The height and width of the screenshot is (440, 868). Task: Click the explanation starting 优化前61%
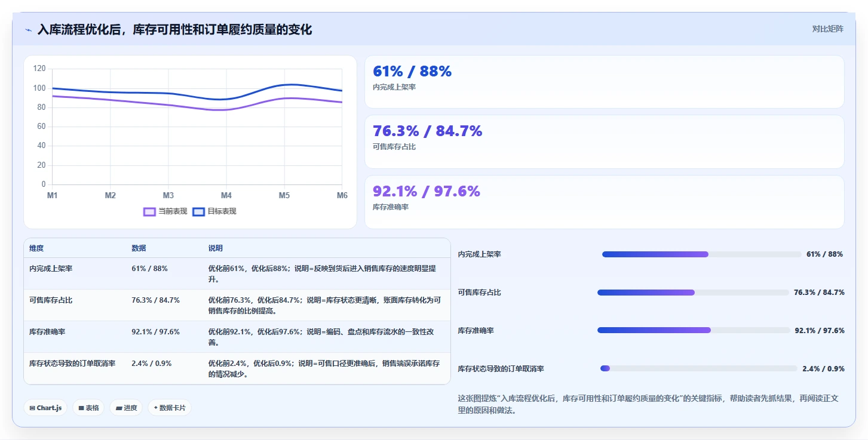click(x=322, y=274)
